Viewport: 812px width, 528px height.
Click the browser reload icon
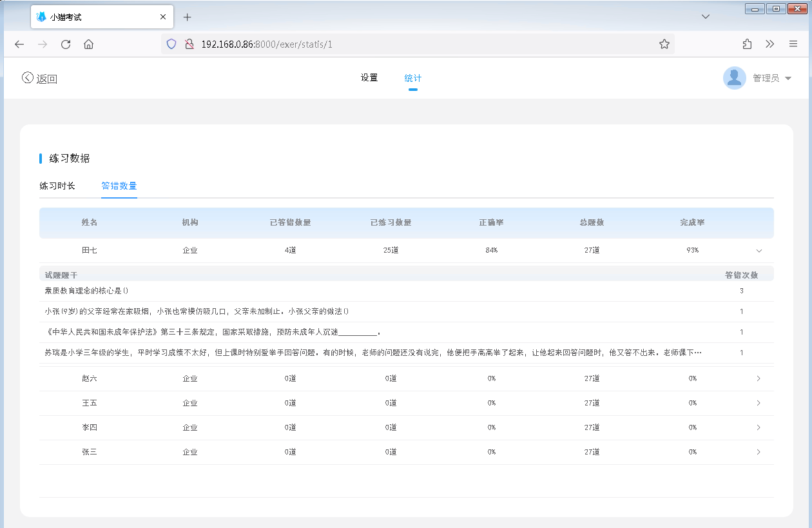(x=66, y=44)
